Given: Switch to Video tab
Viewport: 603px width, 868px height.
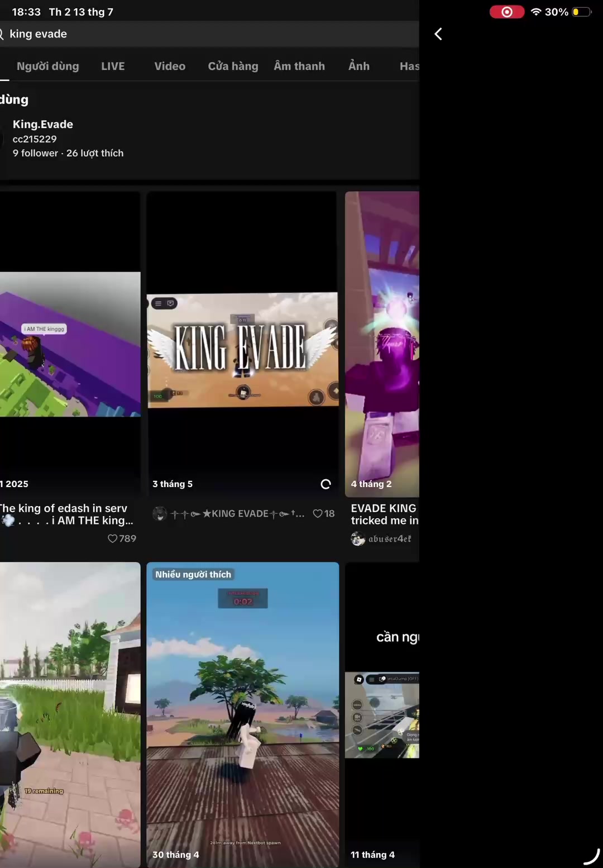Looking at the screenshot, I should point(170,66).
